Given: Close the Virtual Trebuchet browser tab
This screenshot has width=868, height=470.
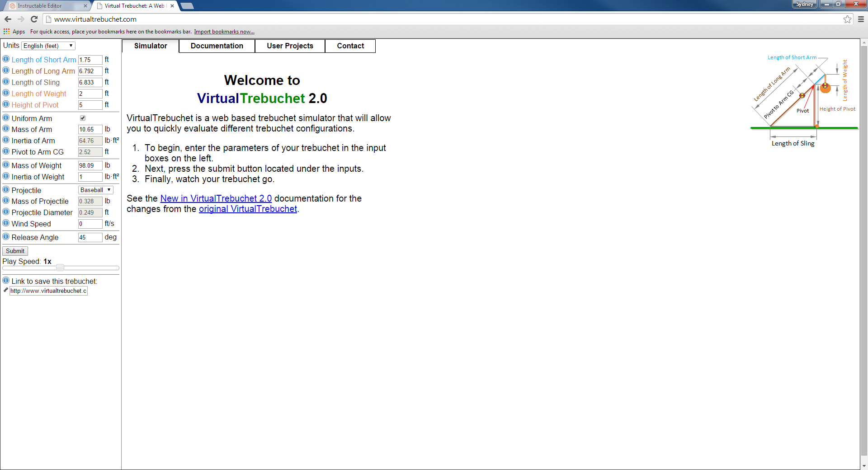Looking at the screenshot, I should point(172,6).
